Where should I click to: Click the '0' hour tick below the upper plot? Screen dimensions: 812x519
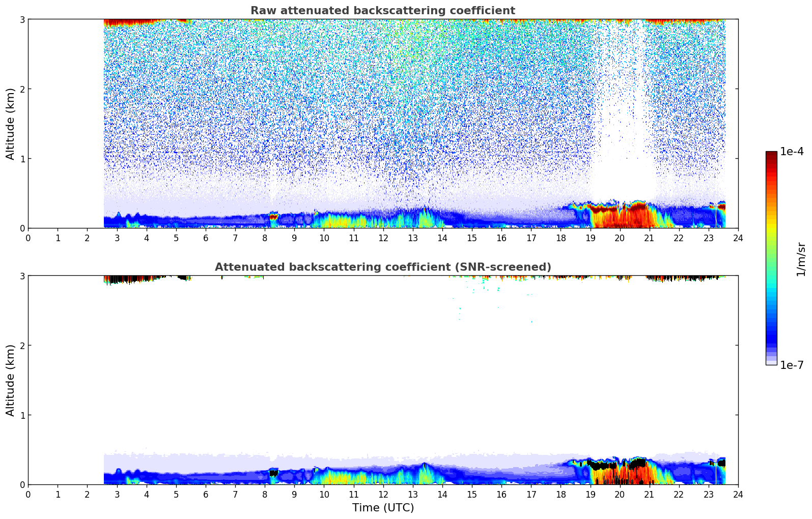tap(28, 238)
